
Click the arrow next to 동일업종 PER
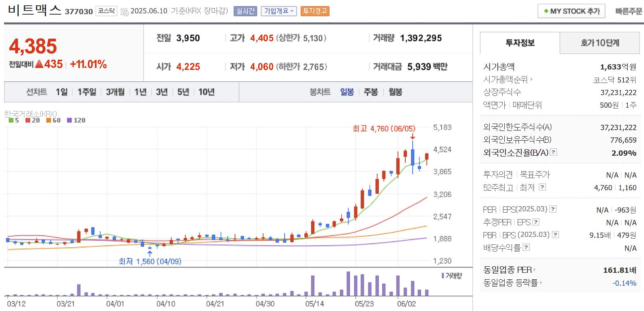pos(534,270)
